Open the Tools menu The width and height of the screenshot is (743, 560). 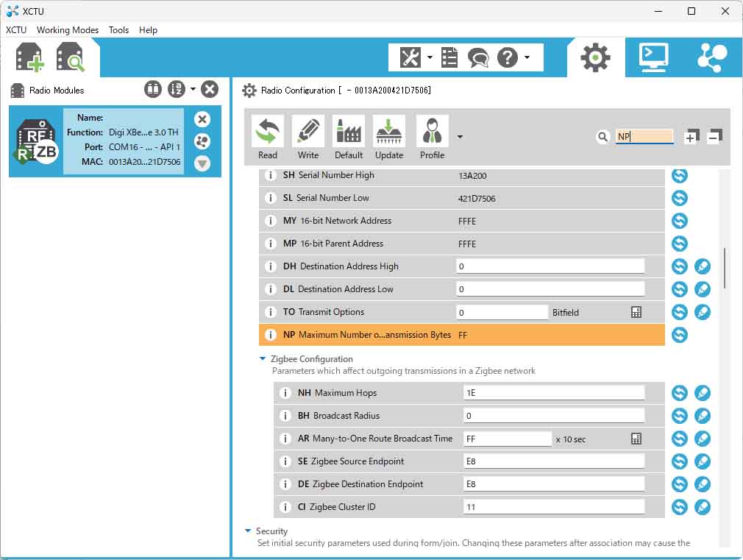tap(118, 30)
